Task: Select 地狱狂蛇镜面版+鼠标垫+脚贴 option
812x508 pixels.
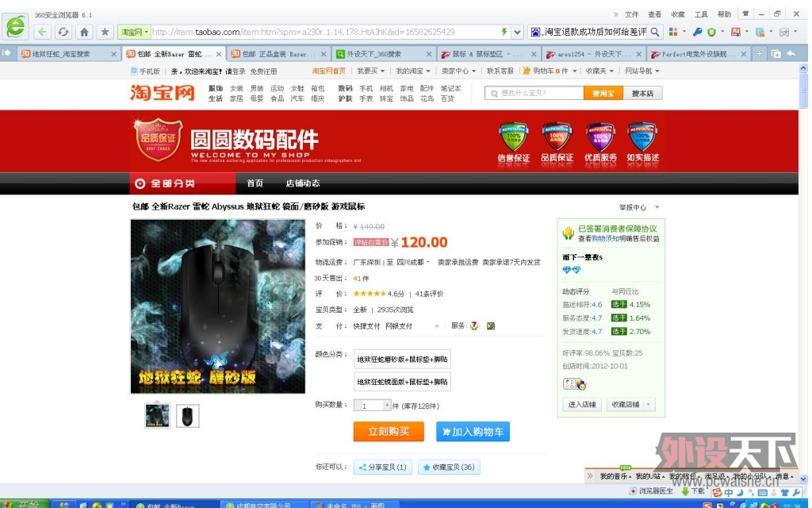Action: point(402,382)
